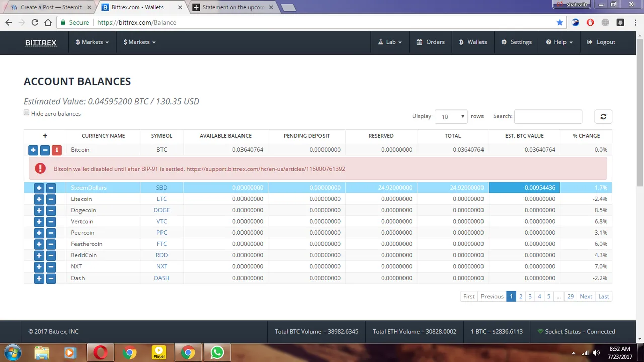The width and height of the screenshot is (644, 362).
Task: Sort by Currency Name column header
Action: tap(103, 136)
